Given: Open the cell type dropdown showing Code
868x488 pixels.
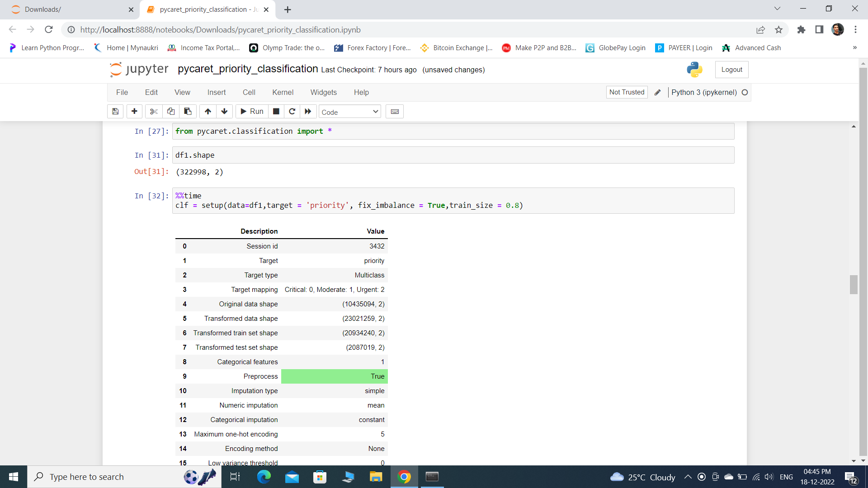Looking at the screenshot, I should click(x=349, y=111).
